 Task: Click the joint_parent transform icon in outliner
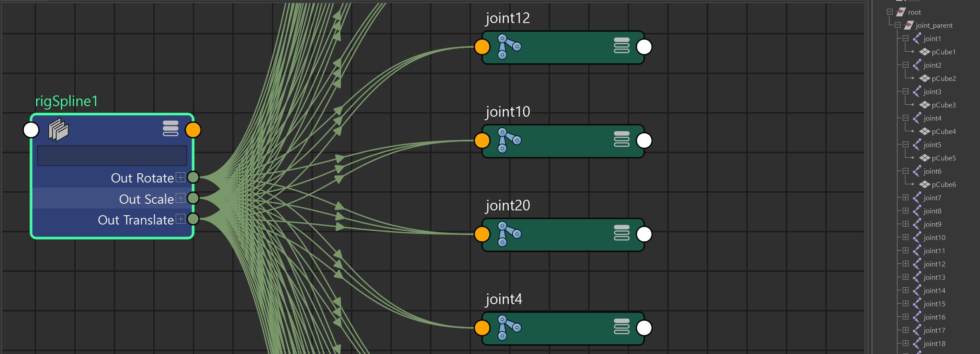pyautogui.click(x=908, y=25)
